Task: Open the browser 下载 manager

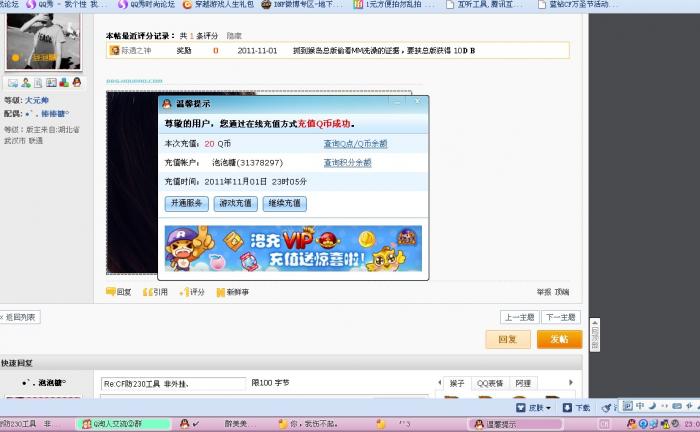Action: tap(577, 408)
